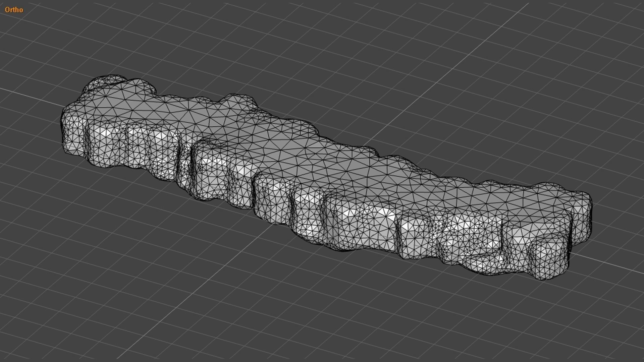644x362 pixels.
Task: Click the Ortho view label
Action: (x=14, y=10)
